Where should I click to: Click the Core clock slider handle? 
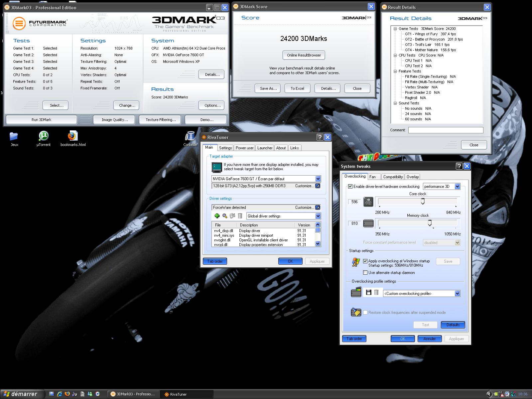click(423, 201)
